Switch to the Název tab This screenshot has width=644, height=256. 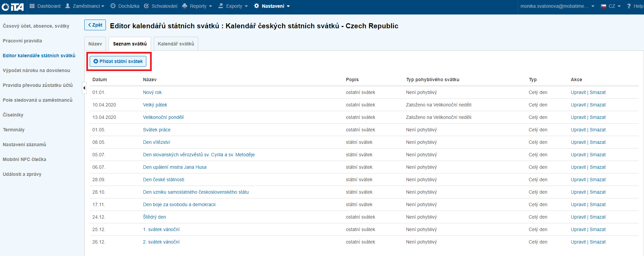click(x=95, y=44)
